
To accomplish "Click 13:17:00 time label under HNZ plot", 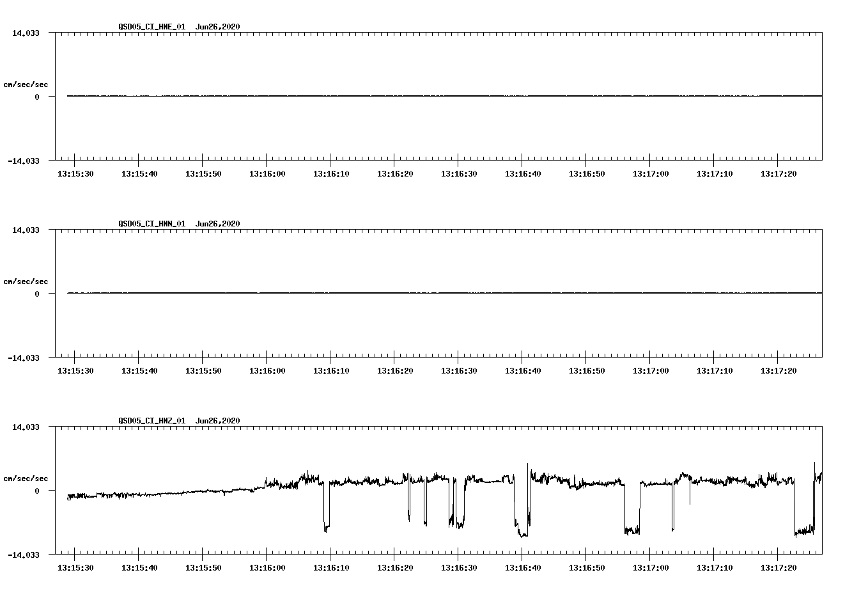I will (651, 568).
